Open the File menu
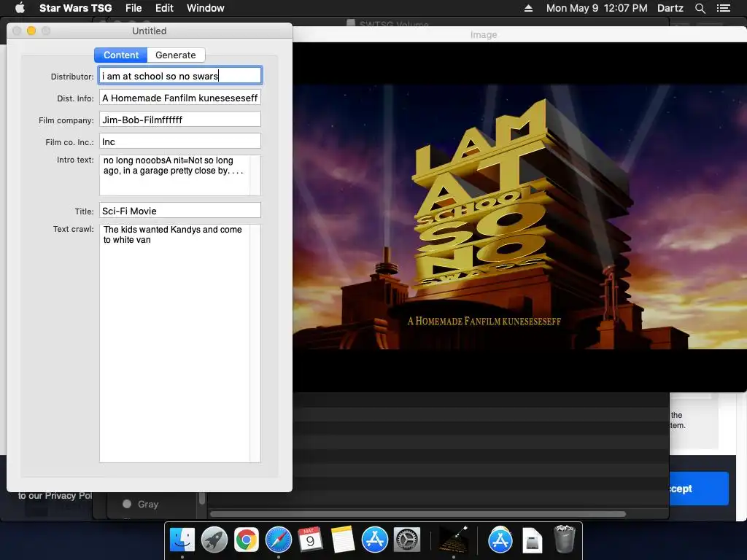This screenshot has width=747, height=560. coord(133,7)
